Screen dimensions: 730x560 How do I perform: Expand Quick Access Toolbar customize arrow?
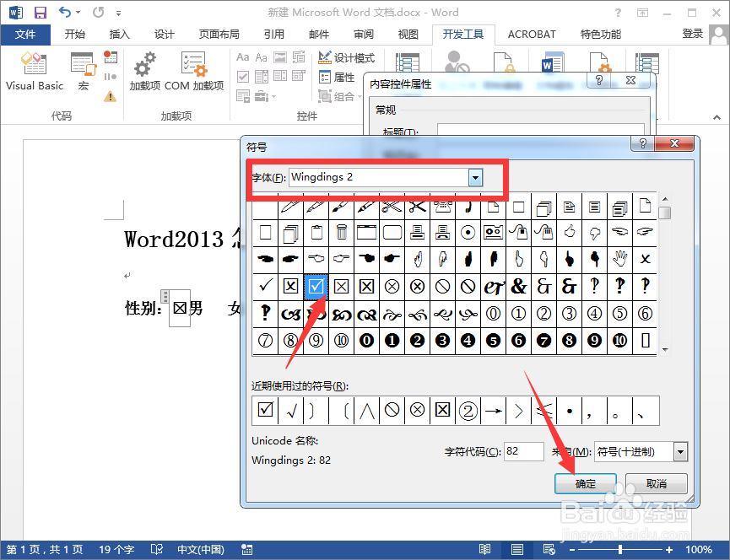119,13
